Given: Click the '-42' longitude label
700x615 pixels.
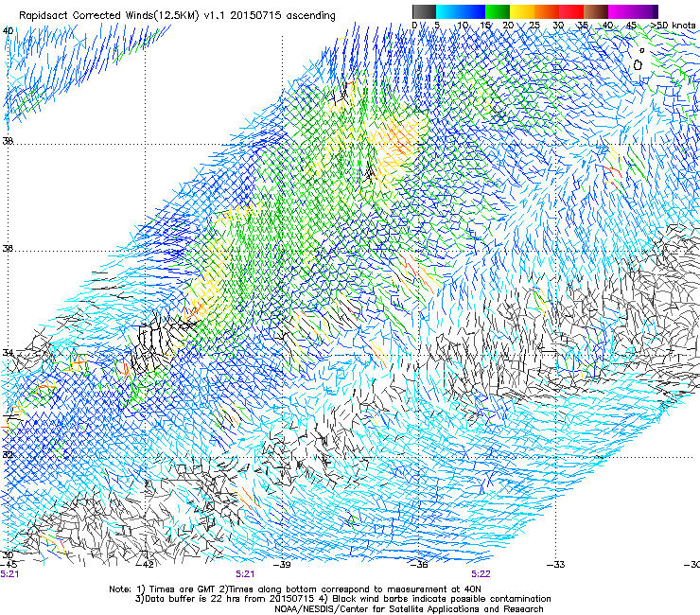Looking at the screenshot, I should point(146,564).
